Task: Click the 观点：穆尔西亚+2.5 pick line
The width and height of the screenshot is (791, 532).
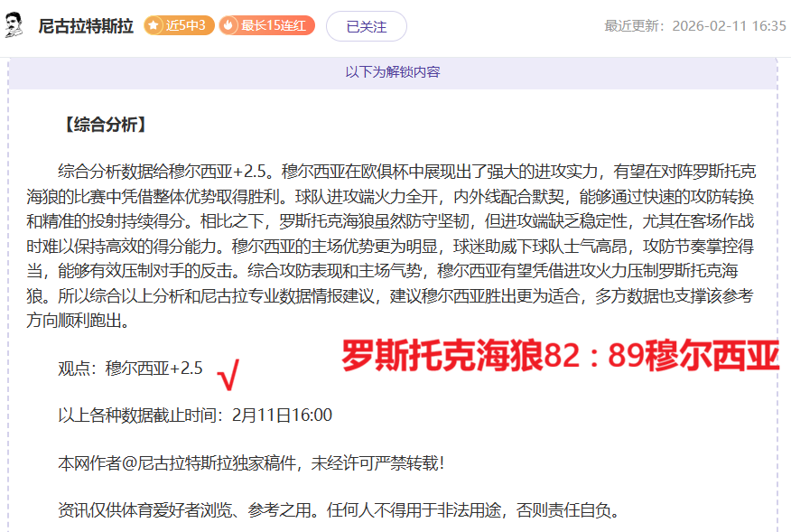Action: pyautogui.click(x=131, y=368)
